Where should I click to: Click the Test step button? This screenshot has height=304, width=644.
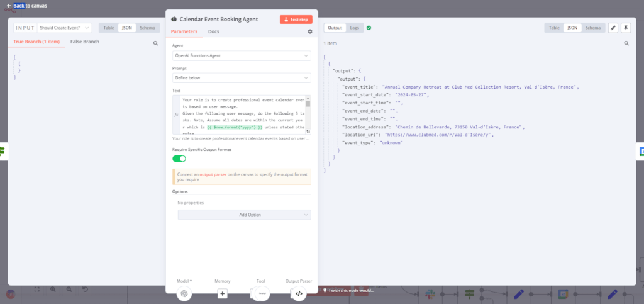pos(296,20)
